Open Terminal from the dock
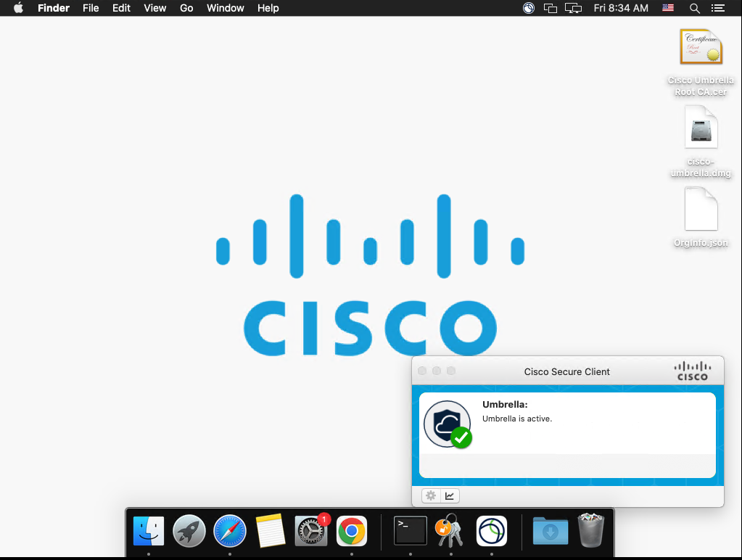 point(411,531)
